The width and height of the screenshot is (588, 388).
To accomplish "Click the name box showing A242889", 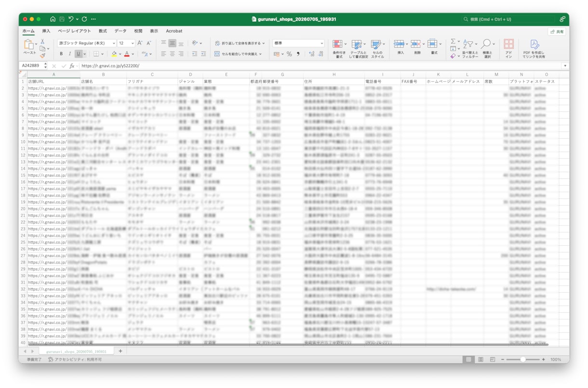I will [x=31, y=66].
